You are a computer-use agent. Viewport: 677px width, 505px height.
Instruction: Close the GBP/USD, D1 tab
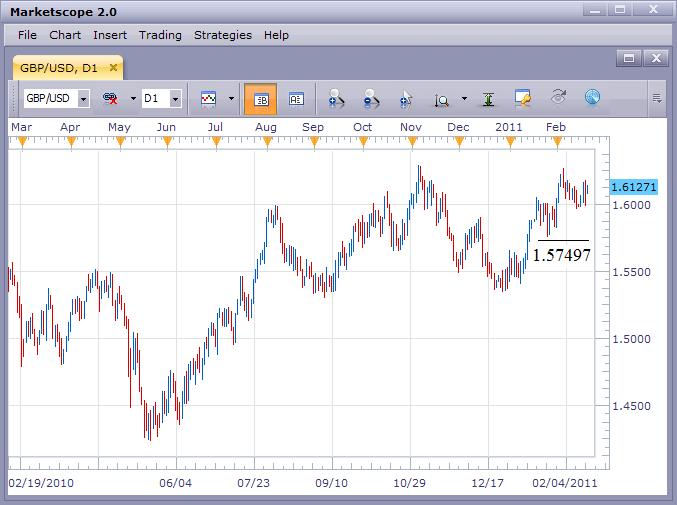pyautogui.click(x=113, y=67)
